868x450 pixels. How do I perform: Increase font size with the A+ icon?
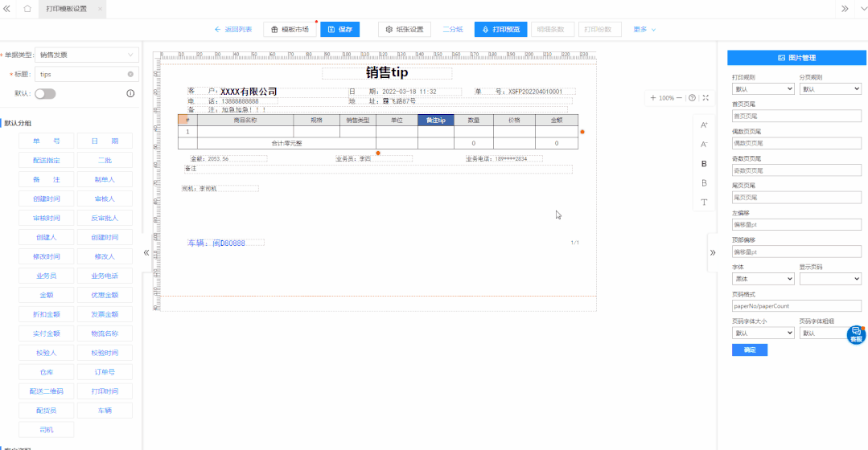pos(704,125)
